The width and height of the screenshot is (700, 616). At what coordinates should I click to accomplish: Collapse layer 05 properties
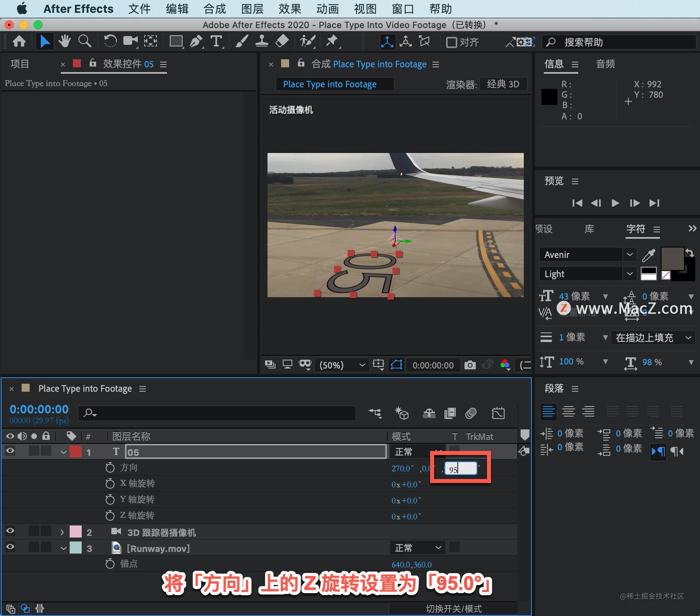click(x=63, y=452)
